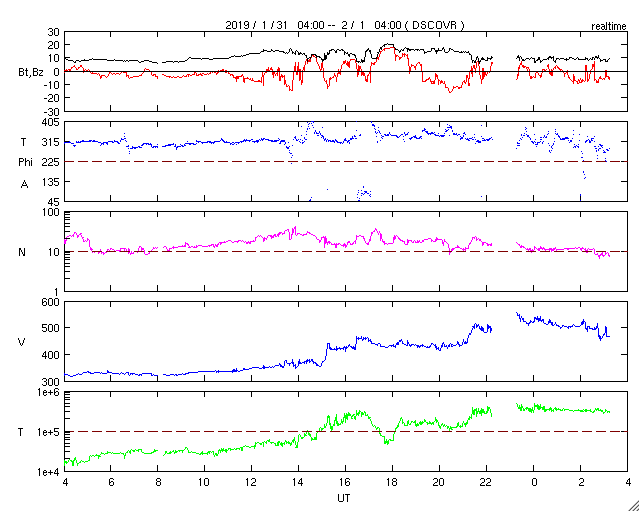The width and height of the screenshot is (640, 512).
Task: Click the '-20' tick on Bt,Bz panel
Action: click(52, 98)
